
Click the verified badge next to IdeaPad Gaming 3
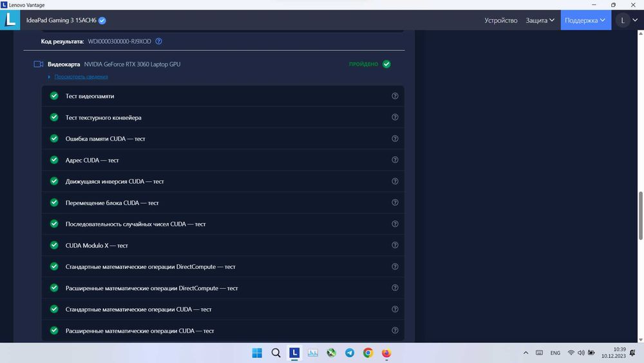pos(102,21)
